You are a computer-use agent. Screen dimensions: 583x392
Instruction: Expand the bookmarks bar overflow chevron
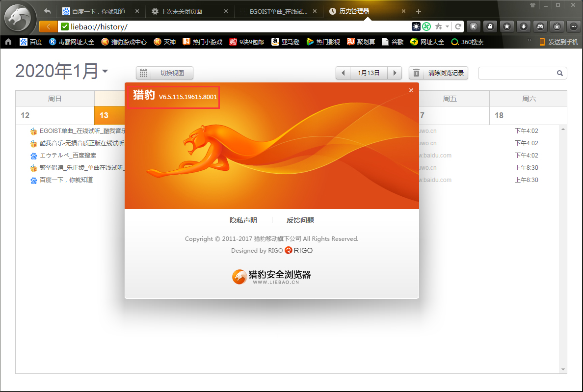529,41
